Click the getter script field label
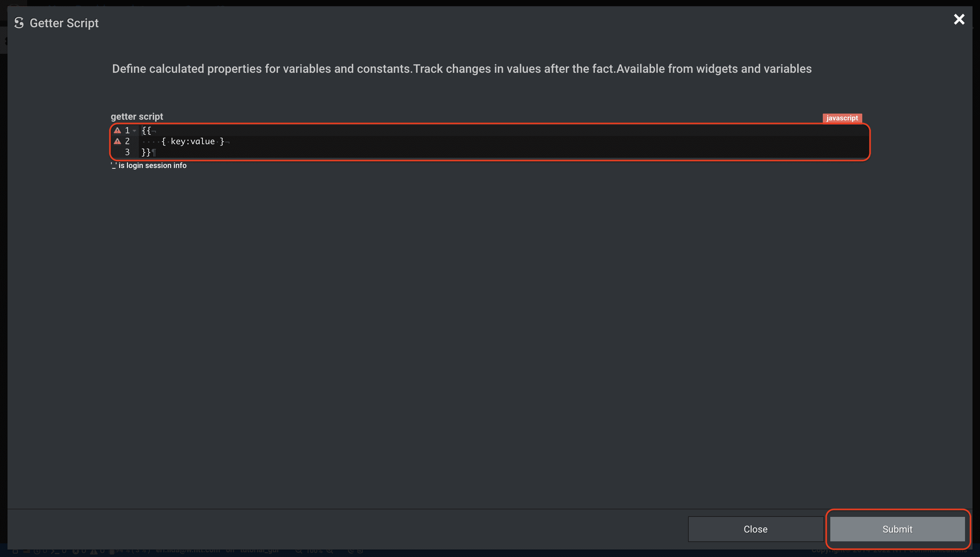 click(x=137, y=116)
